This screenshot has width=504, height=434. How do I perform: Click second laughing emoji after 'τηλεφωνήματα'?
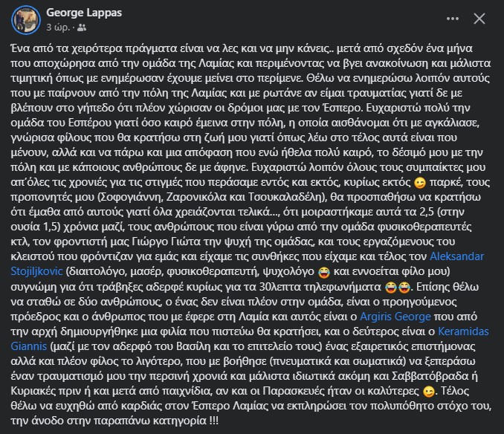click(x=404, y=287)
